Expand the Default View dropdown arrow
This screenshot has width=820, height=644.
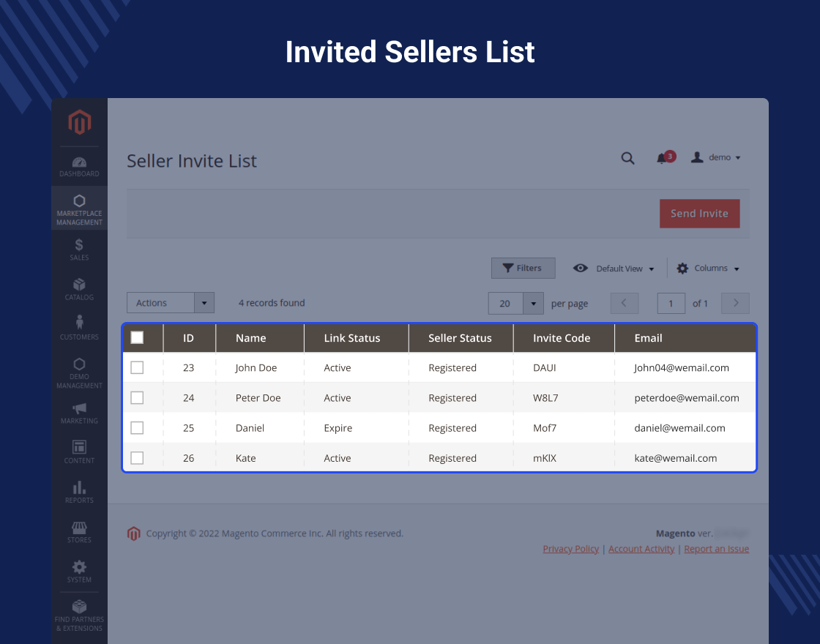[x=652, y=269]
